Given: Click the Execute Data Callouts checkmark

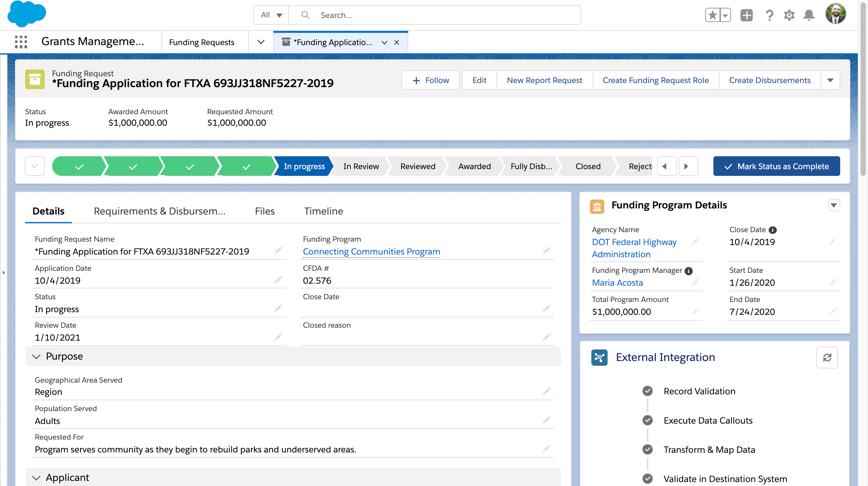Looking at the screenshot, I should pyautogui.click(x=648, y=420).
